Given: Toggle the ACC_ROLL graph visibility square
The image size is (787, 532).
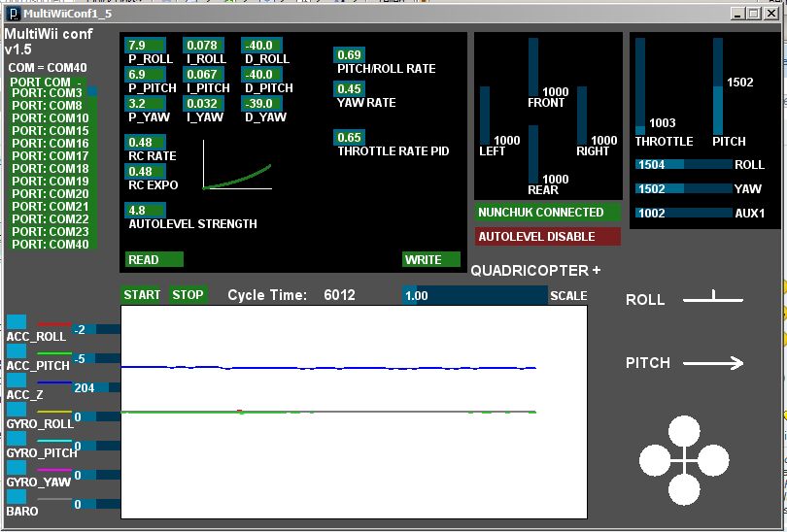Looking at the screenshot, I should [17, 322].
